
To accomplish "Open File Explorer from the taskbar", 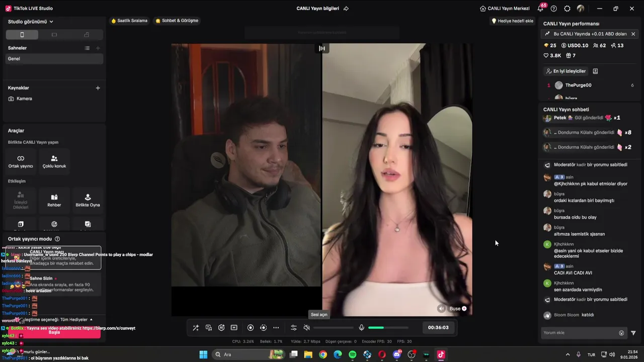I will [x=308, y=354].
